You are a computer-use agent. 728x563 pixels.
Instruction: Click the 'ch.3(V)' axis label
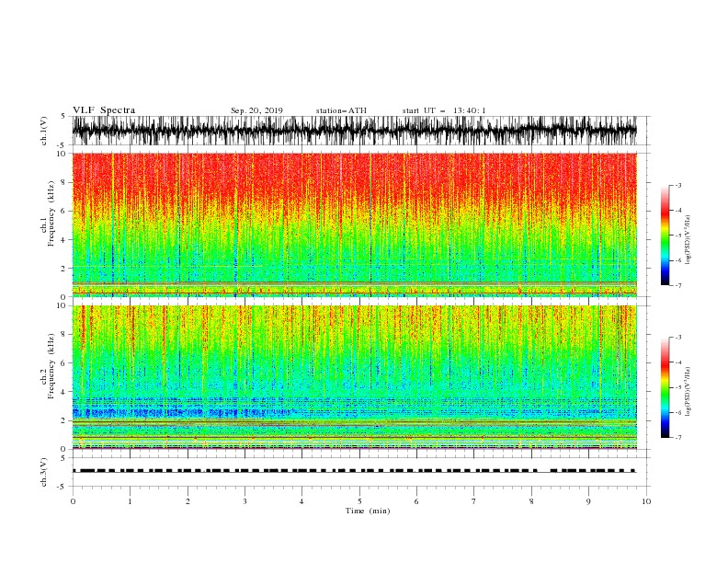45,472
